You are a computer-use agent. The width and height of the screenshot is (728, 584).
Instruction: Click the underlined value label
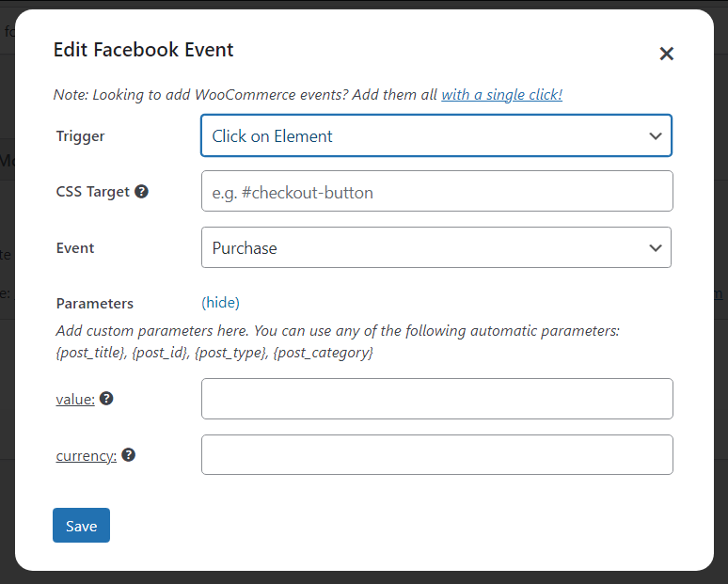point(75,399)
